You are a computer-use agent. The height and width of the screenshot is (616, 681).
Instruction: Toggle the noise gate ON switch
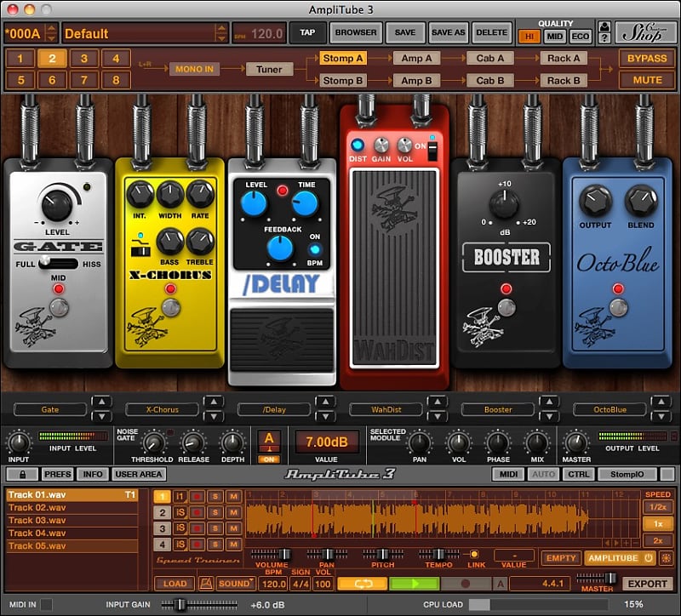(269, 459)
